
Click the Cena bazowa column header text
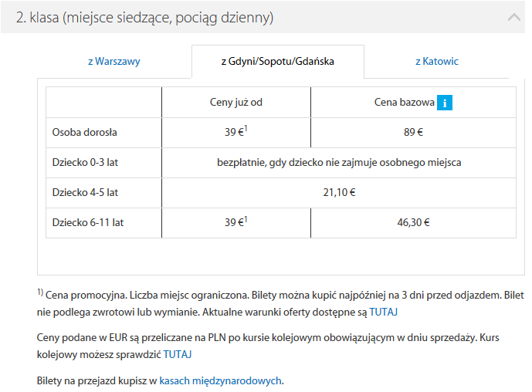click(x=404, y=103)
